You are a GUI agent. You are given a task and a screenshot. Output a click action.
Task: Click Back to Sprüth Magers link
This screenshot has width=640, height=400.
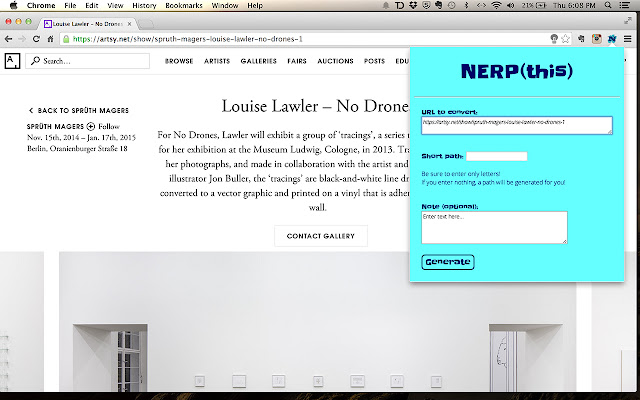point(78,111)
